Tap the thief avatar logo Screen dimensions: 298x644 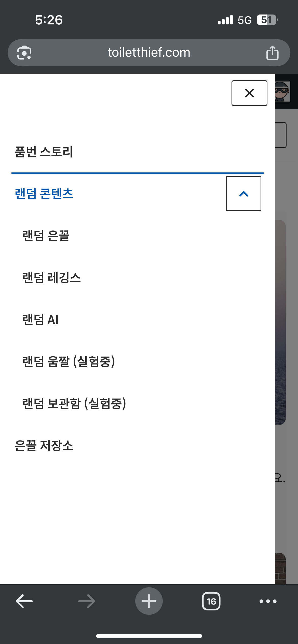(x=283, y=91)
